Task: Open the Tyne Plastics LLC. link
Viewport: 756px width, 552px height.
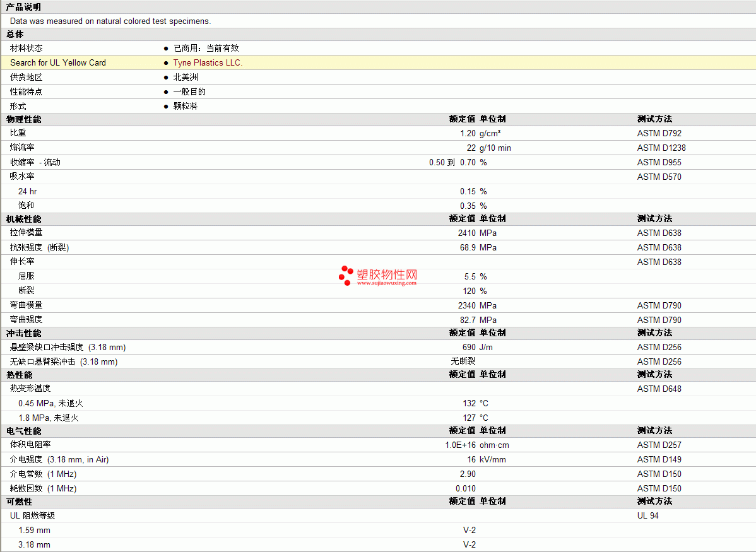Action: pyautogui.click(x=208, y=62)
